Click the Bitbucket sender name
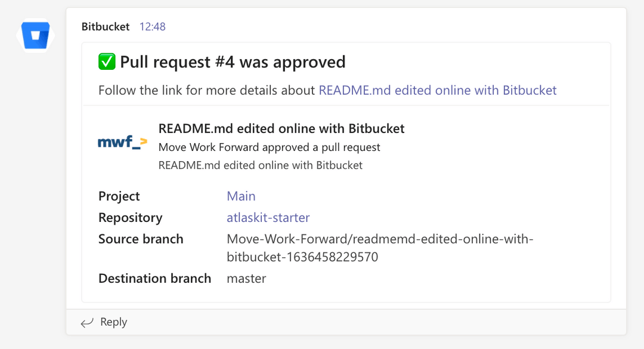The width and height of the screenshot is (644, 349). tap(105, 26)
